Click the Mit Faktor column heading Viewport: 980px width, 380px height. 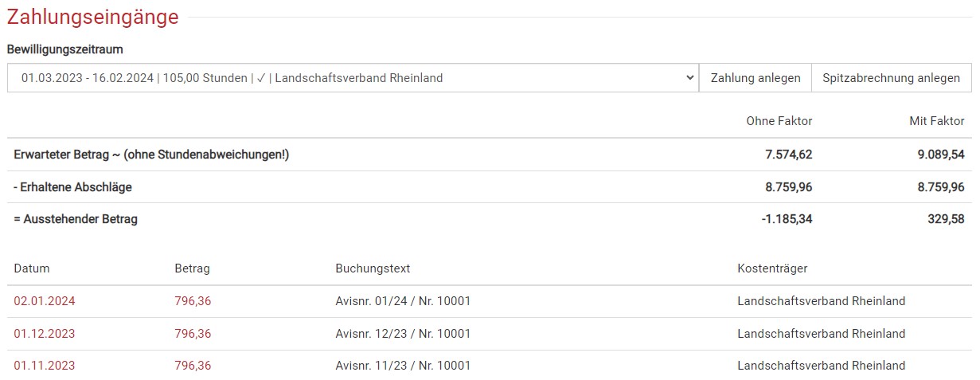[936, 121]
